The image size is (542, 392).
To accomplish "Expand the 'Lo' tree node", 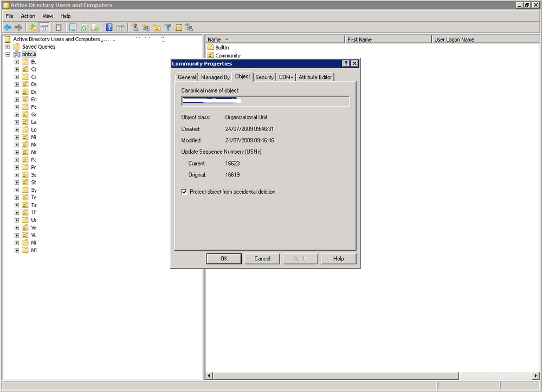I will tap(17, 129).
